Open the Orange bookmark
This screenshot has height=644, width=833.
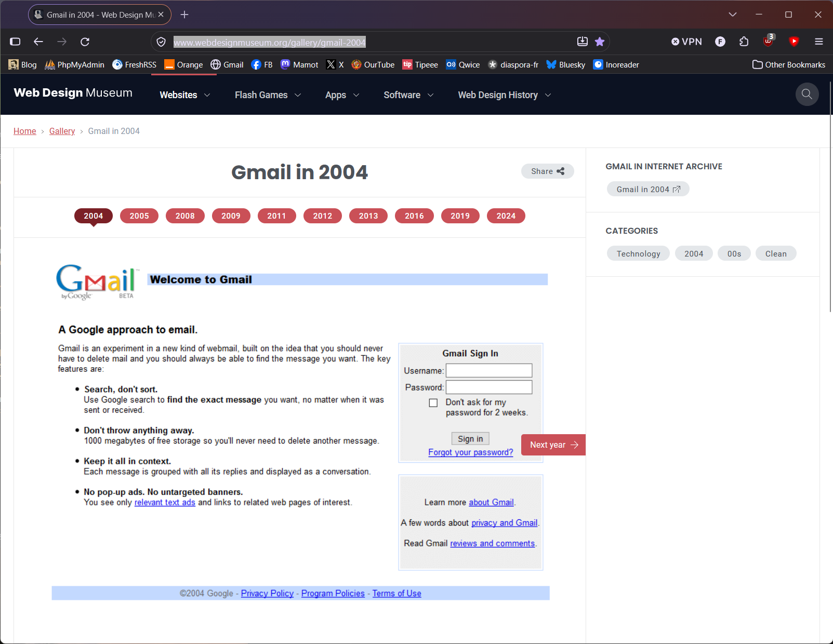pos(183,65)
